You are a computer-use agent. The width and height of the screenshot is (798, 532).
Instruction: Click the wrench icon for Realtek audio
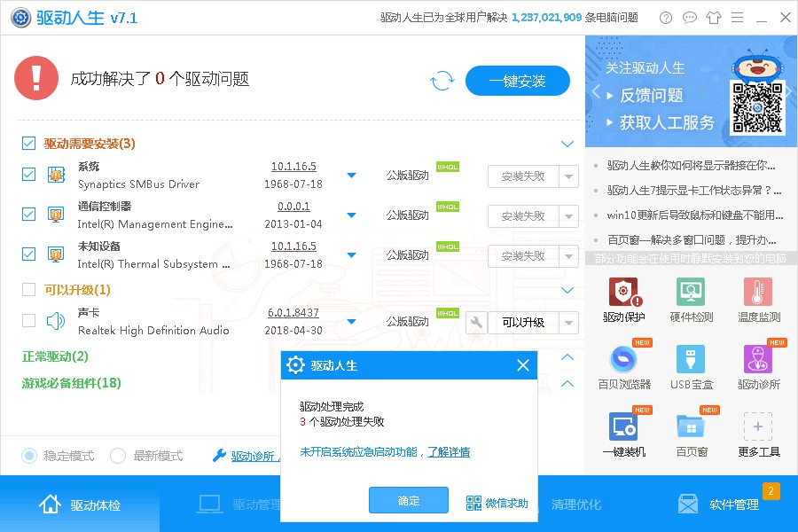coord(476,322)
